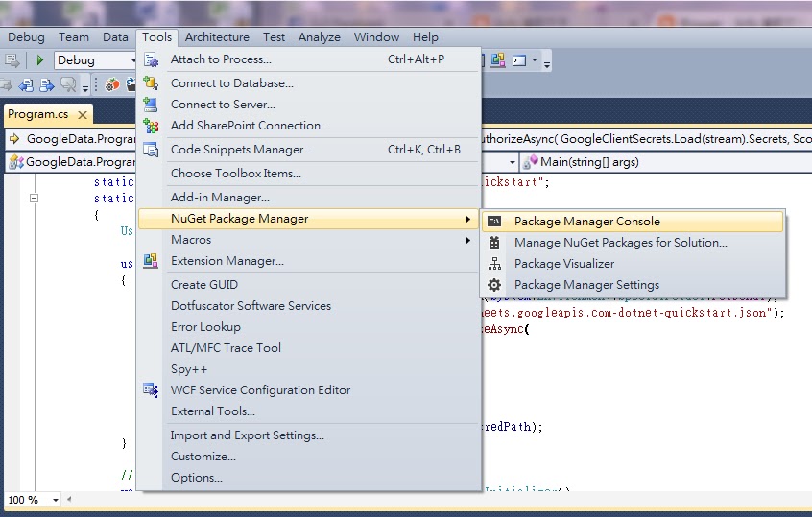Select Dotfuscator Software Services
812x517 pixels.
(x=309, y=306)
